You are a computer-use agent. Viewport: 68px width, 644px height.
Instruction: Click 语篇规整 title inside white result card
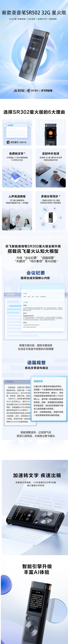[38, 381]
